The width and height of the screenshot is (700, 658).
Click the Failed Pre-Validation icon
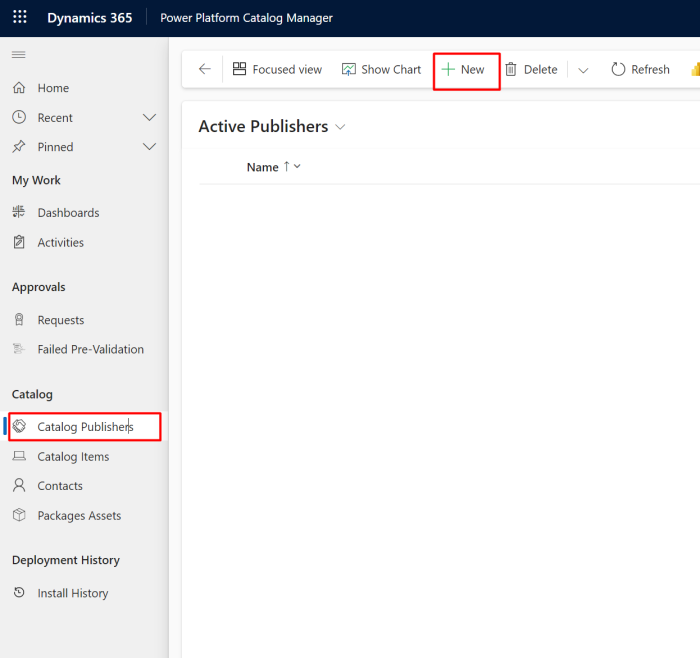click(19, 349)
